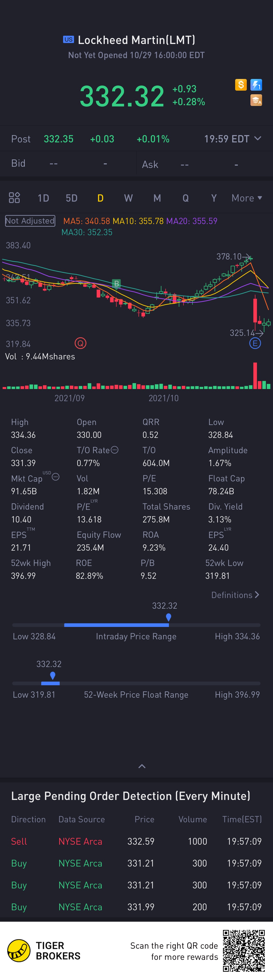
Task: Tap the Direction column header
Action: coord(28,819)
